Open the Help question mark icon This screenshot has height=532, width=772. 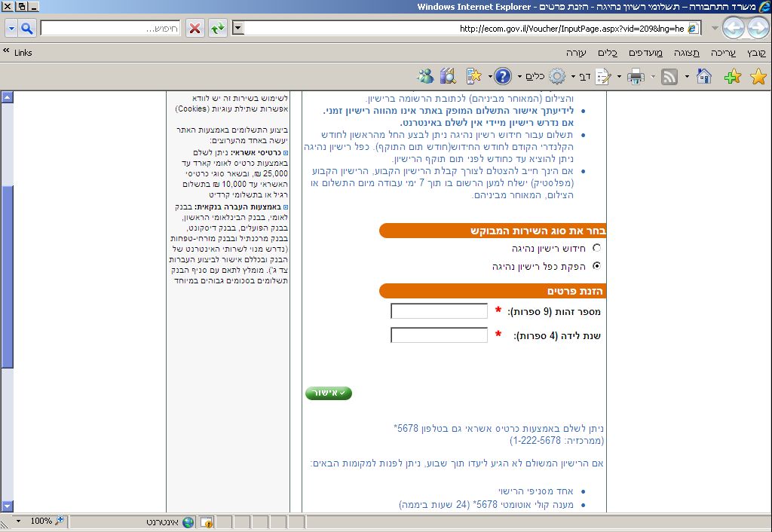(503, 76)
